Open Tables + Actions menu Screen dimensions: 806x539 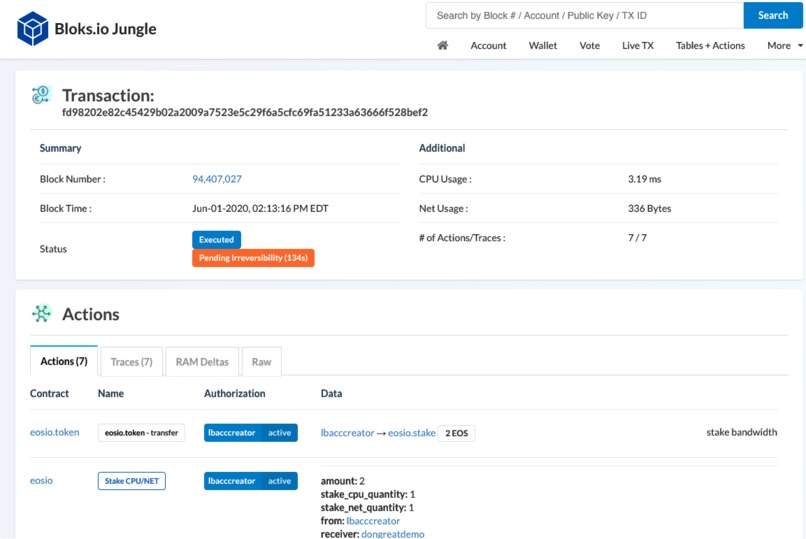[x=710, y=45]
